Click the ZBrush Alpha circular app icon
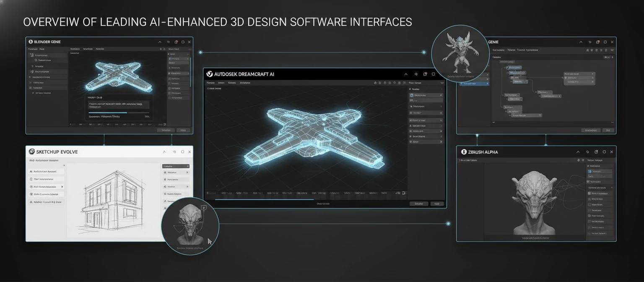This screenshot has width=644, height=282. [x=463, y=151]
